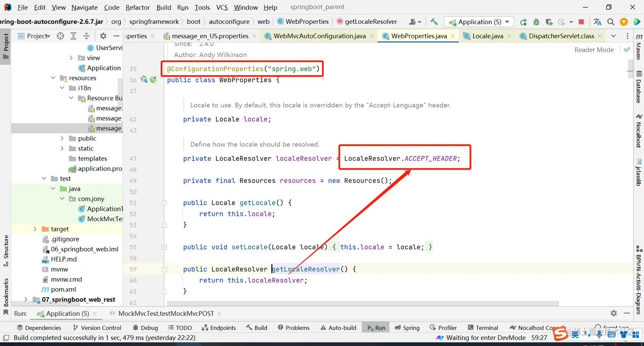The width and height of the screenshot is (644, 346).
Task: Open the Run panel gear settings
Action: [614, 313]
